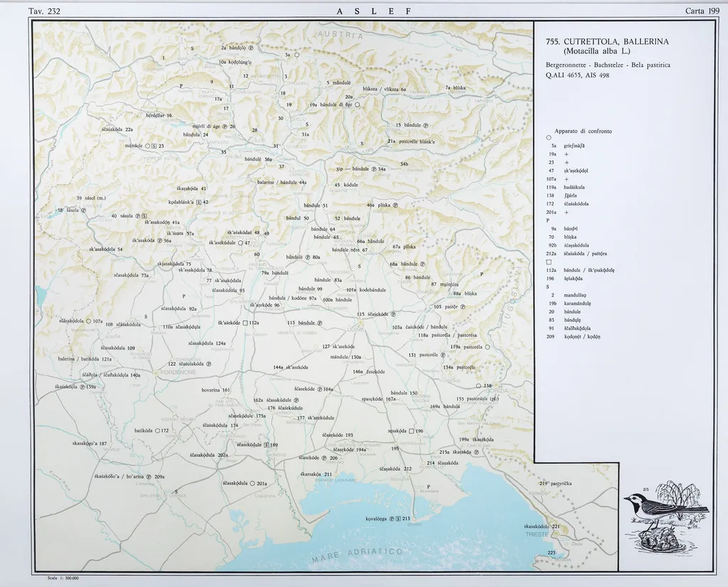728x587 pixels.
Task: Click the circle marker beside point 138
Action: (x=478, y=386)
